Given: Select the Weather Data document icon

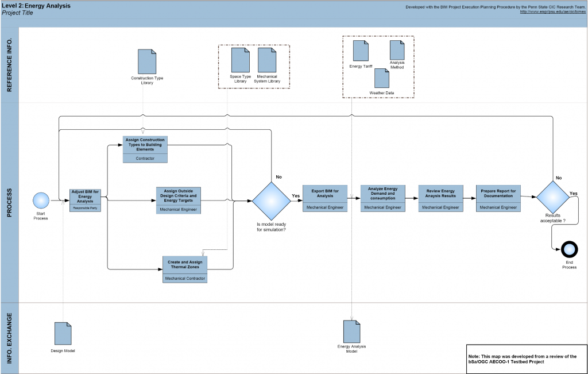Looking at the screenshot, I should pyautogui.click(x=382, y=78).
